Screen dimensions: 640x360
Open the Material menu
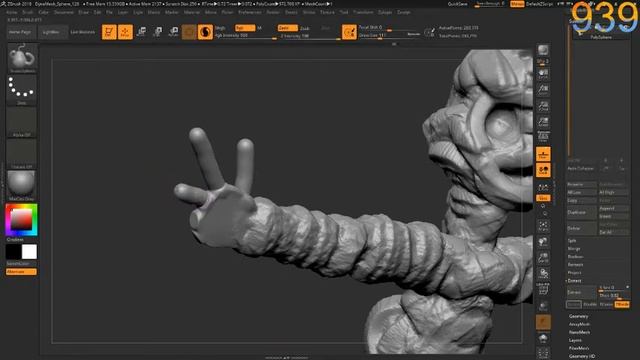click(191, 12)
